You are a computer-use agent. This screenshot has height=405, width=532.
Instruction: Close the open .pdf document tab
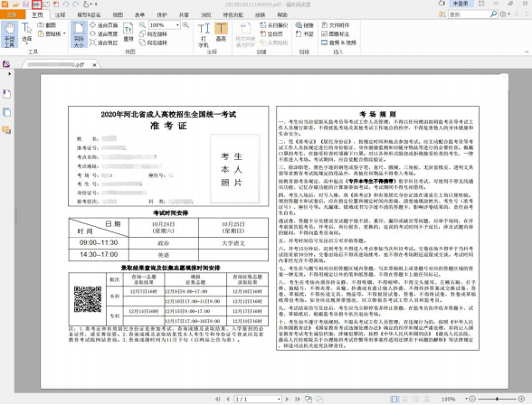(x=95, y=64)
